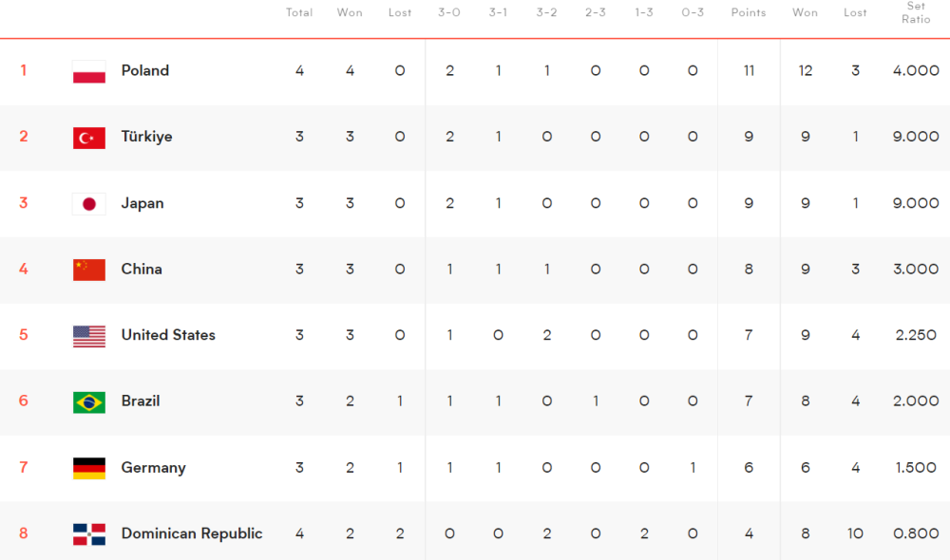The width and height of the screenshot is (950, 560).
Task: Click the Brazil flag icon
Action: [x=89, y=402]
